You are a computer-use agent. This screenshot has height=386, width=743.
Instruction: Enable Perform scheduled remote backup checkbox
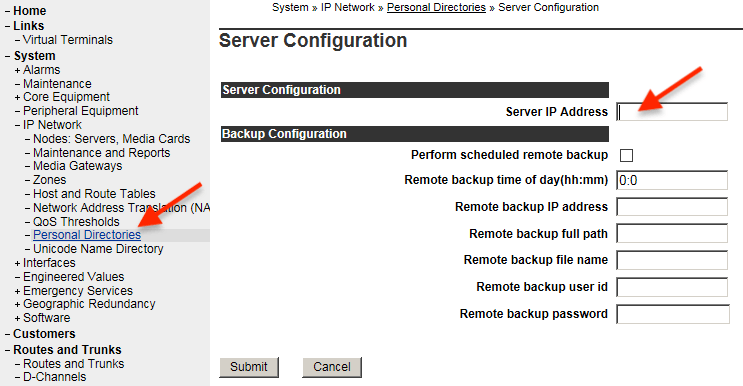[626, 155]
